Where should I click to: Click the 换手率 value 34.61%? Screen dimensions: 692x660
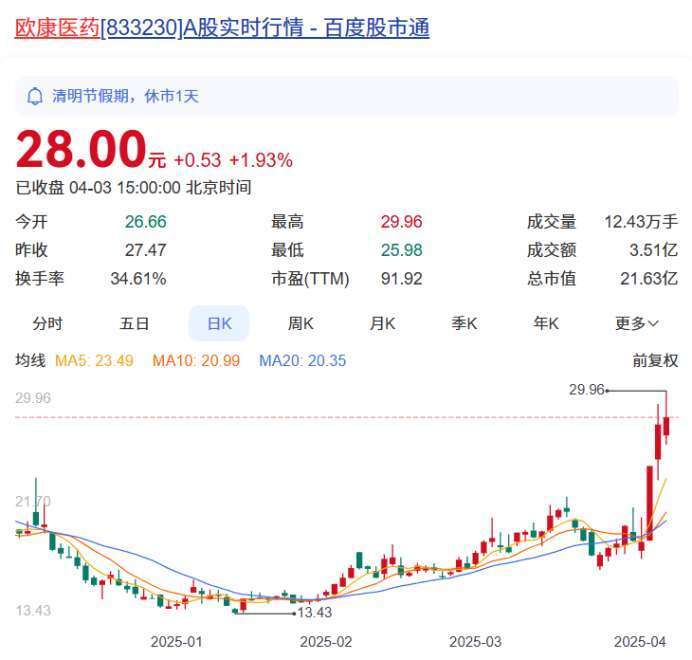tap(138, 279)
